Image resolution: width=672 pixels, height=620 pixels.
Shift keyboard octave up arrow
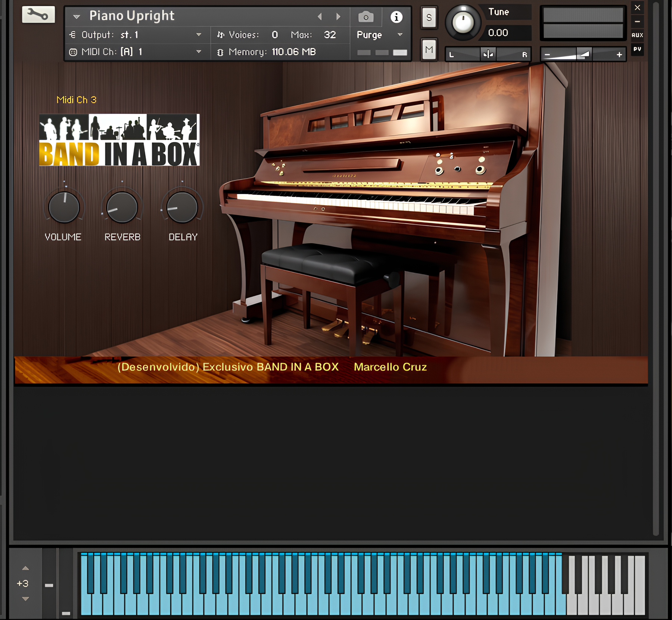pyautogui.click(x=25, y=568)
